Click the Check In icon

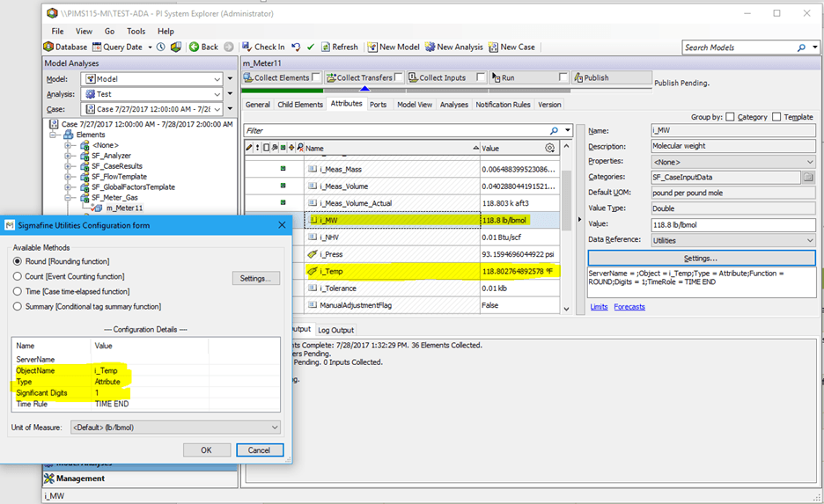pos(246,47)
